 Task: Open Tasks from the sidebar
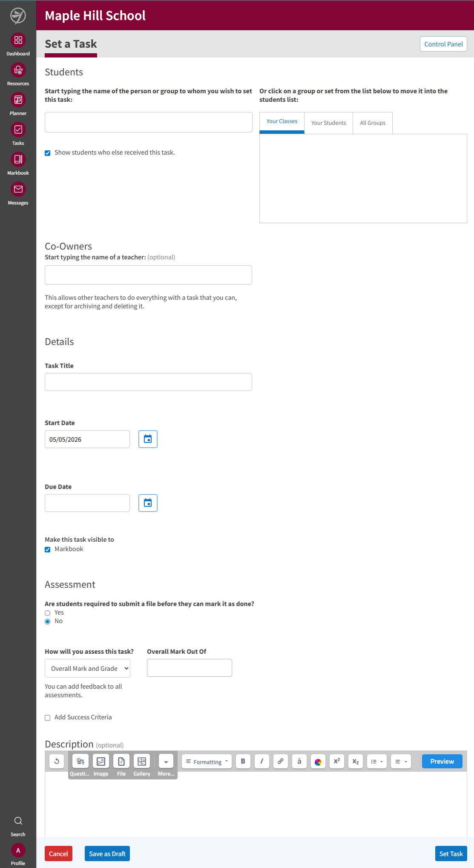point(18,134)
